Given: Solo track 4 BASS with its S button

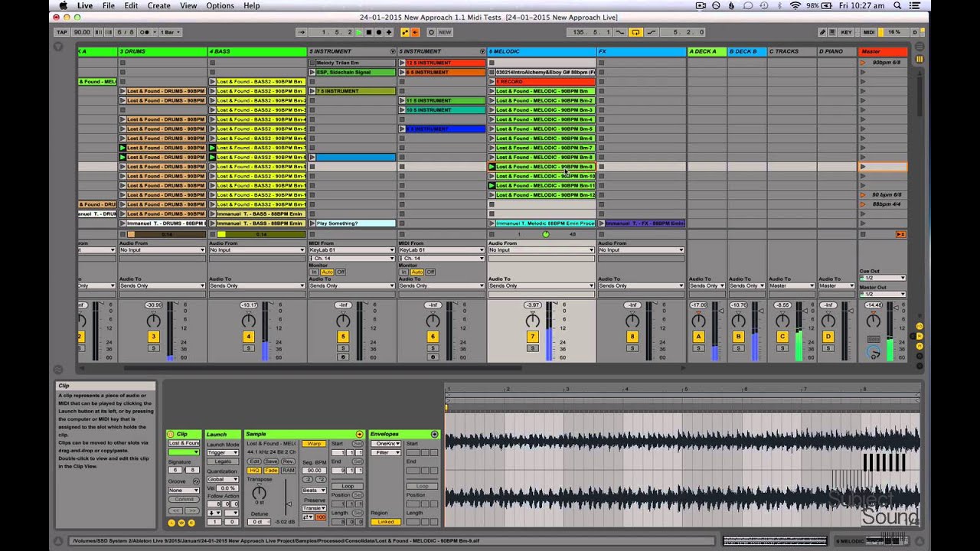Looking at the screenshot, I should (248, 348).
